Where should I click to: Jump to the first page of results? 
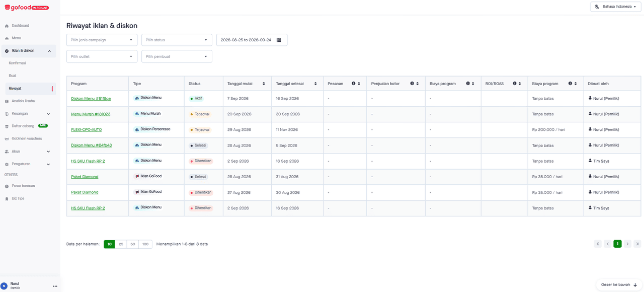598,244
